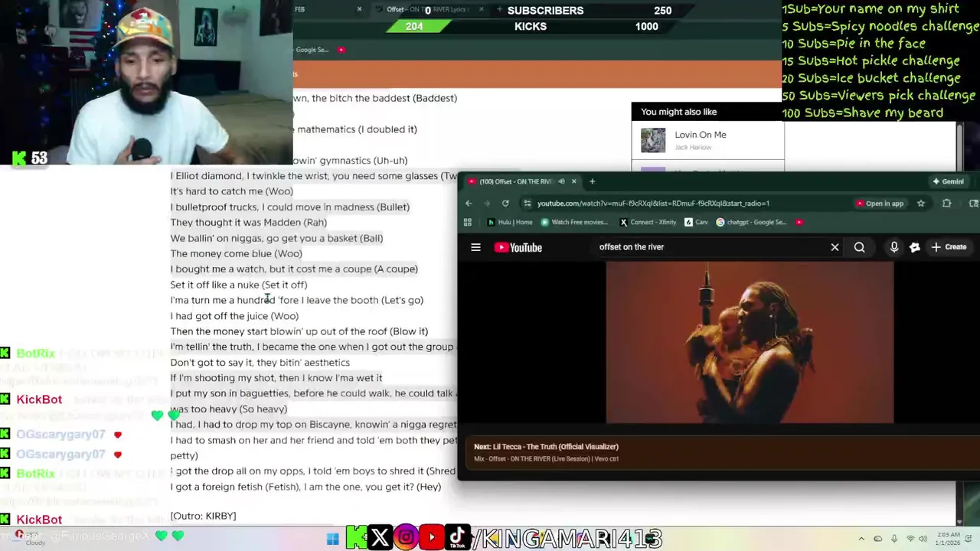Open the YouTube icon bookmark after chatgpt
This screenshot has width=980, height=551.
(799, 222)
